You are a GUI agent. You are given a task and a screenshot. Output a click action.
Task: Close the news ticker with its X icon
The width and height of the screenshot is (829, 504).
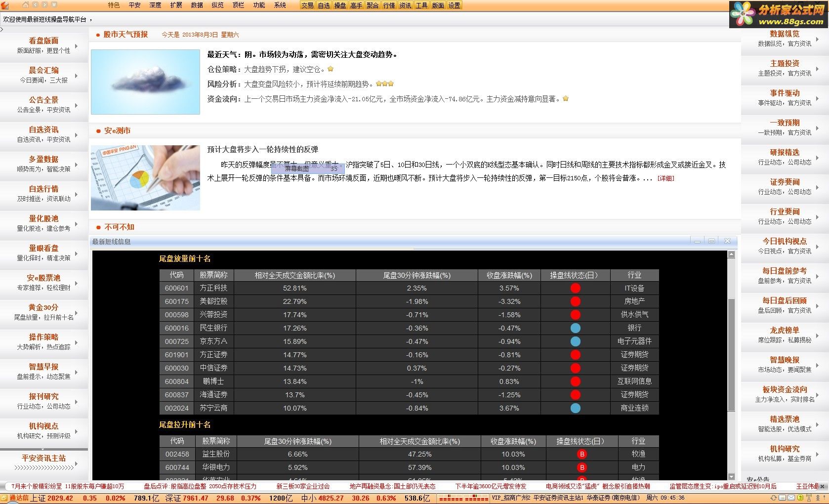pos(823,487)
